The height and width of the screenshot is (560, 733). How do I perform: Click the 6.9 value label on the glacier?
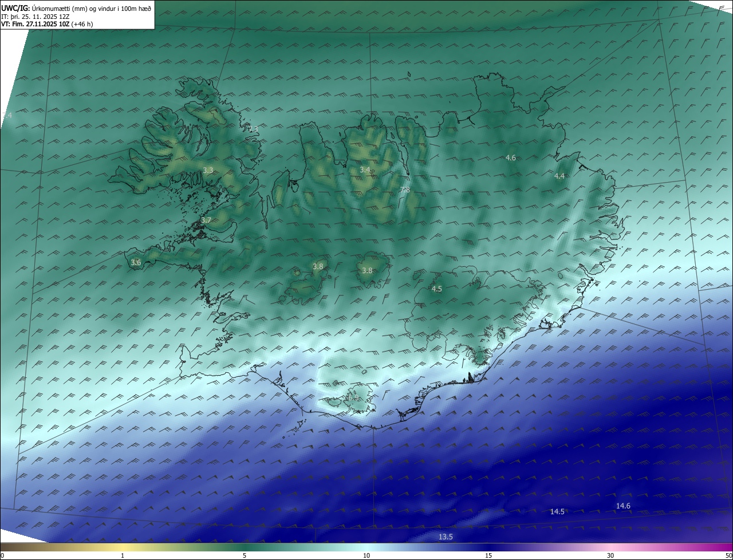tap(354, 397)
